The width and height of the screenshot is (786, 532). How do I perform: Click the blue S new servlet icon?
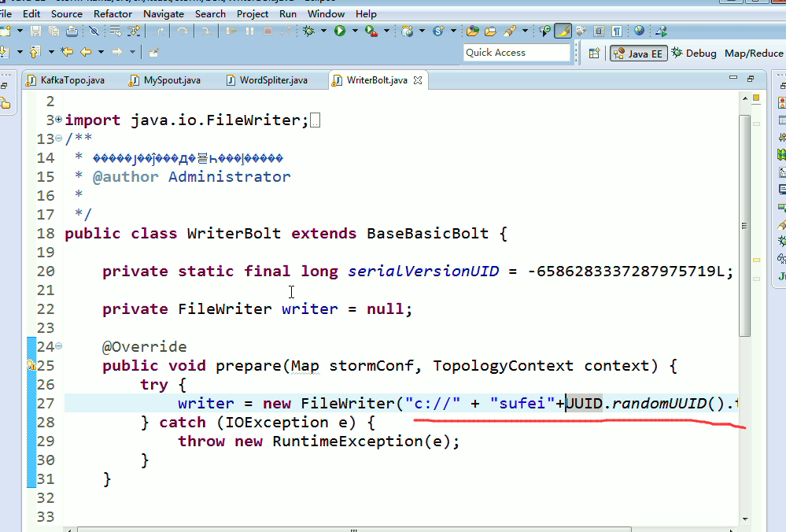[438, 31]
